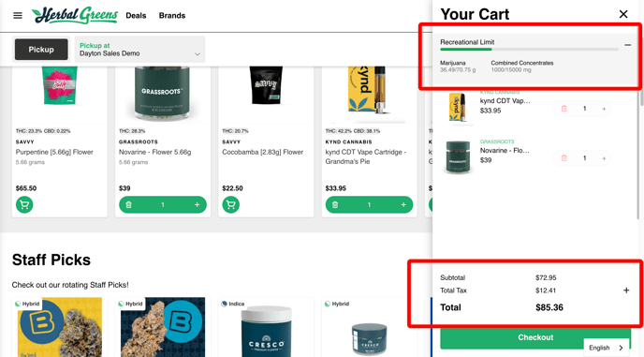This screenshot has height=357, width=644.
Task: Increase kynd Vape Cartridge quantity on product card
Action: click(403, 205)
